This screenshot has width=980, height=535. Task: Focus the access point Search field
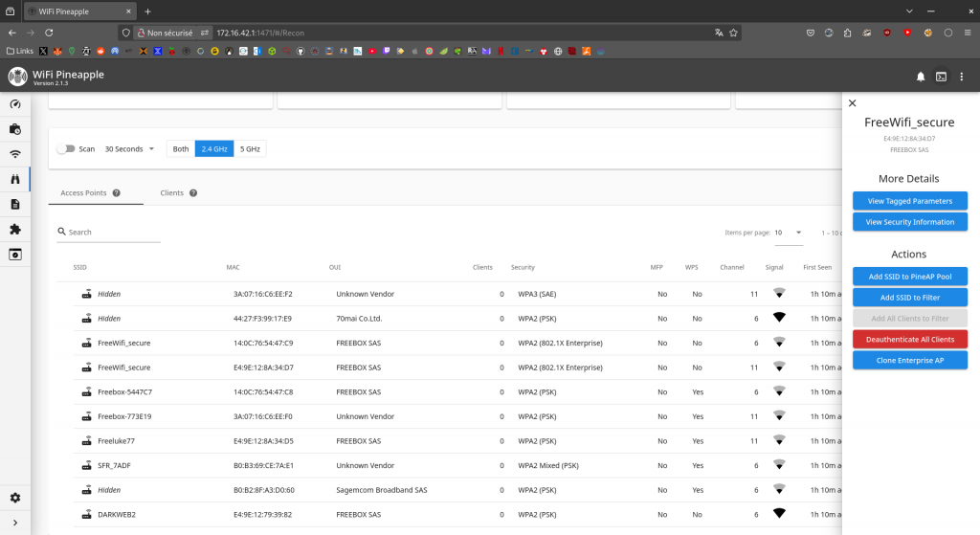tap(109, 232)
